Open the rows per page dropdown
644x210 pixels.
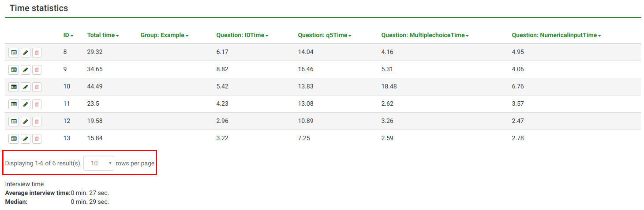pyautogui.click(x=99, y=163)
